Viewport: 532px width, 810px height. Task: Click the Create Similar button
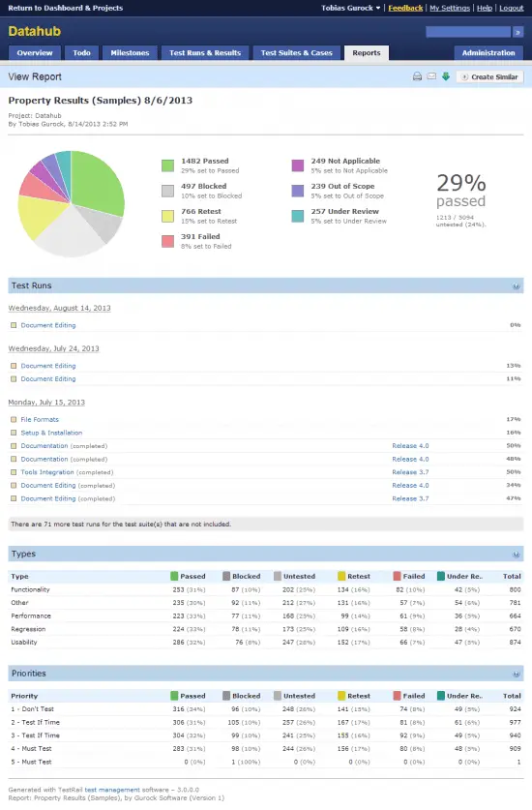pos(490,77)
